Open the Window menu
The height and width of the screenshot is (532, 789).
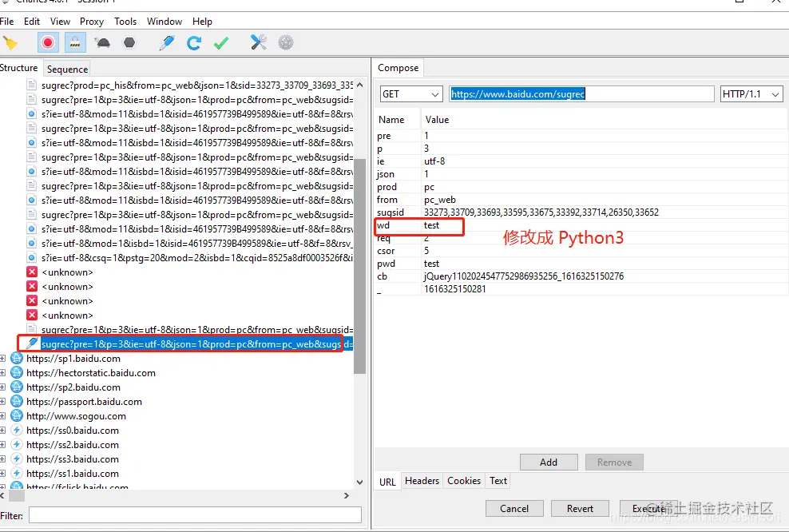click(165, 21)
